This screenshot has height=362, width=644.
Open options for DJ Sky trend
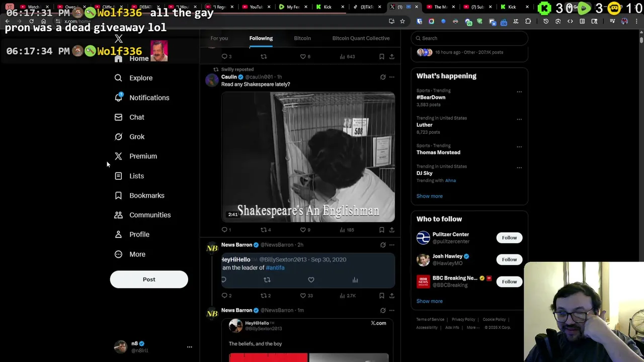coord(519,167)
